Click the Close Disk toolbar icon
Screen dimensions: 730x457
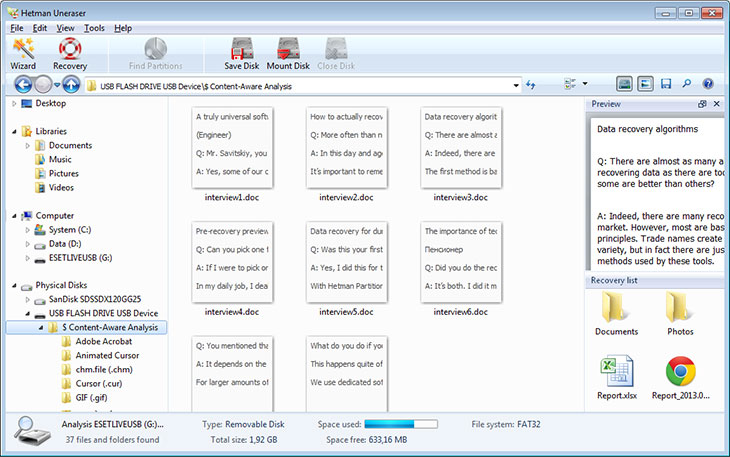336,48
